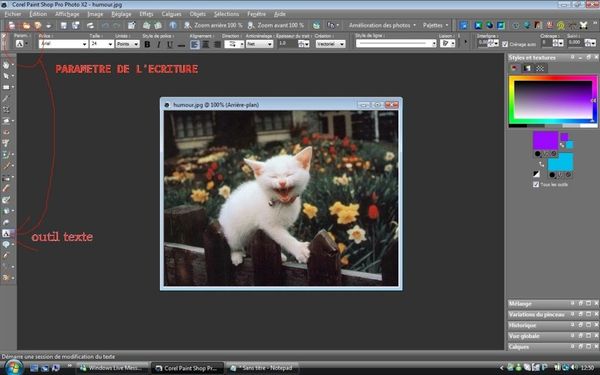Click Zoom arrière 100 % button
This screenshot has width=600, height=375.
[x=213, y=25]
